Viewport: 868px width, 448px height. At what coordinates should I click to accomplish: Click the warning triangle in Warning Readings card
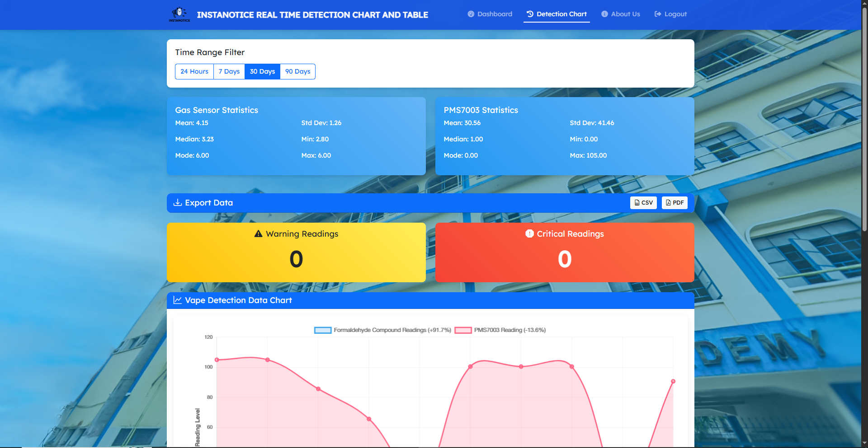(x=258, y=233)
